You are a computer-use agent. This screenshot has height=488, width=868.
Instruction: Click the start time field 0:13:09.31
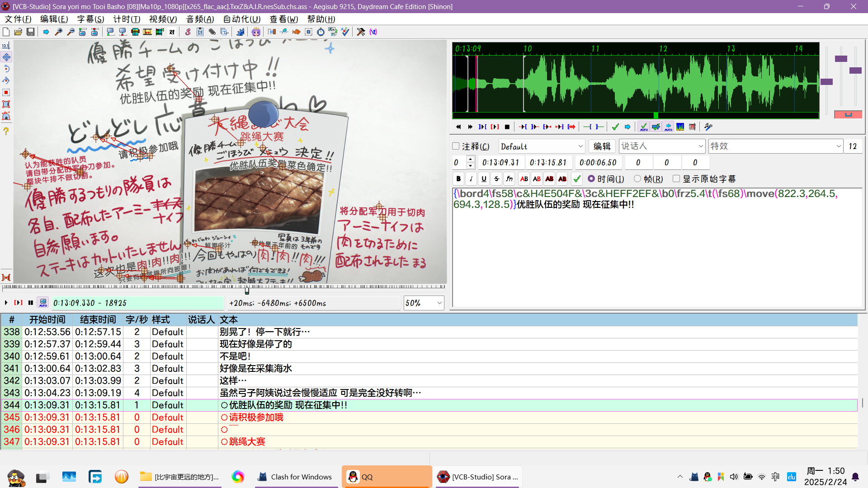point(501,163)
